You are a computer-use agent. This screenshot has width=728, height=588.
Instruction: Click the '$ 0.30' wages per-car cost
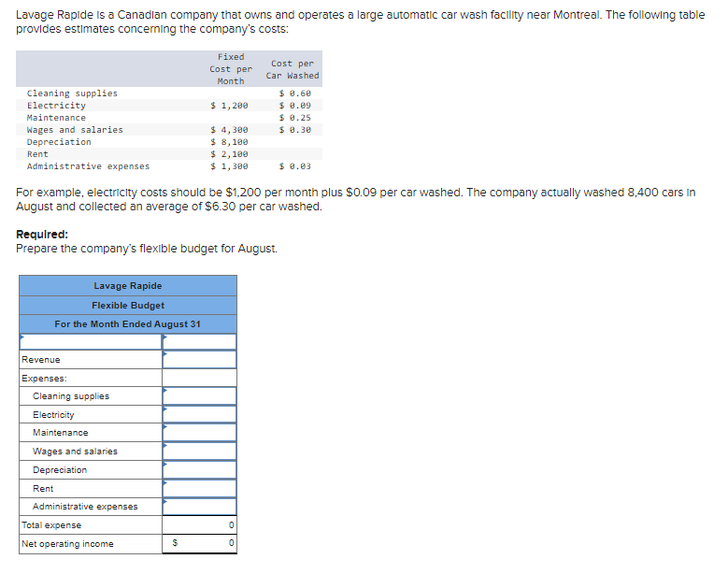[x=294, y=130]
